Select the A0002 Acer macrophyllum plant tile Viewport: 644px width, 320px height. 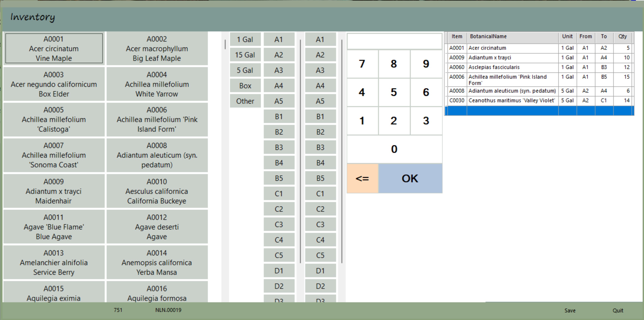click(x=157, y=49)
